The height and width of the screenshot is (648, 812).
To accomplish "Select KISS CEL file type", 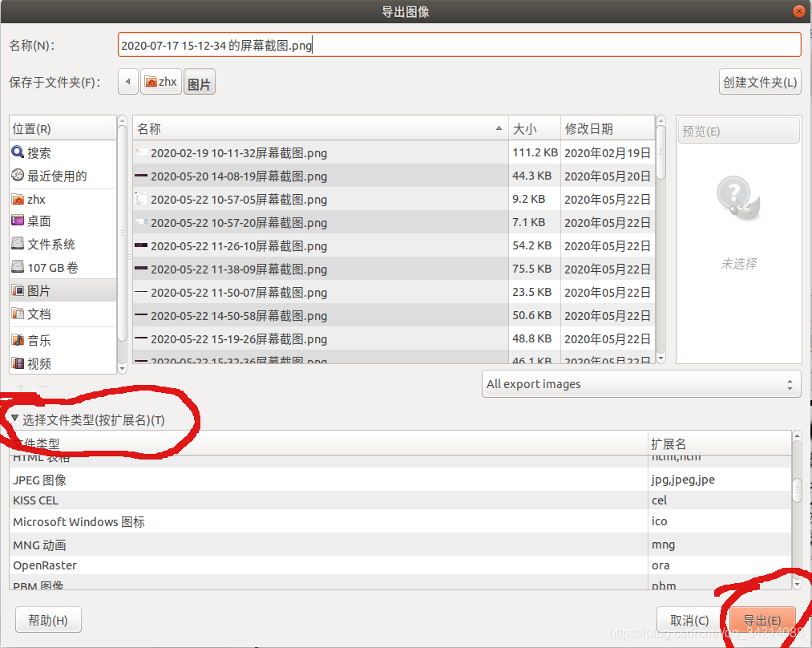I will pyautogui.click(x=329, y=500).
